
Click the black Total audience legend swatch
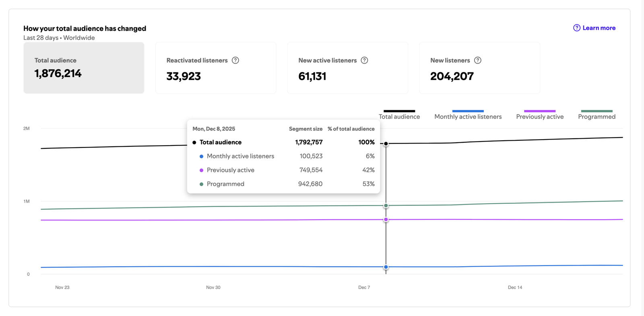coord(399,111)
